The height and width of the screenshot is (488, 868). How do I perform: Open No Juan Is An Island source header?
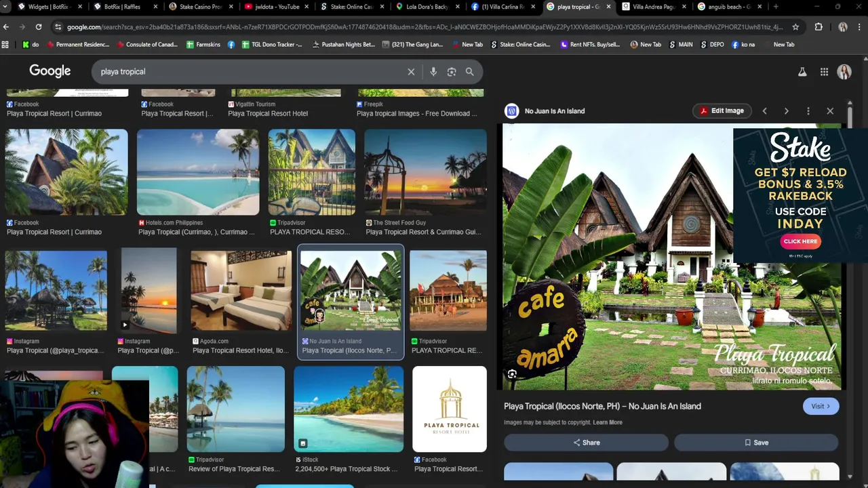click(545, 111)
